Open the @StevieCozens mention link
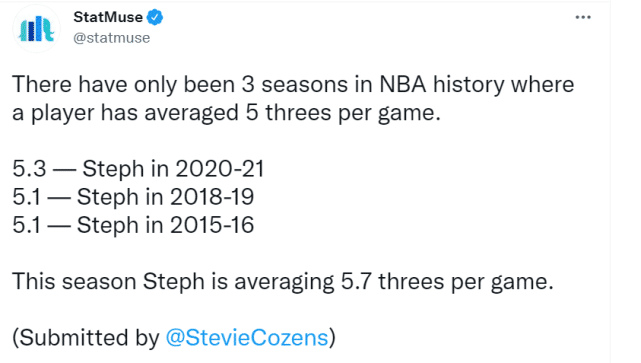 click(x=247, y=338)
